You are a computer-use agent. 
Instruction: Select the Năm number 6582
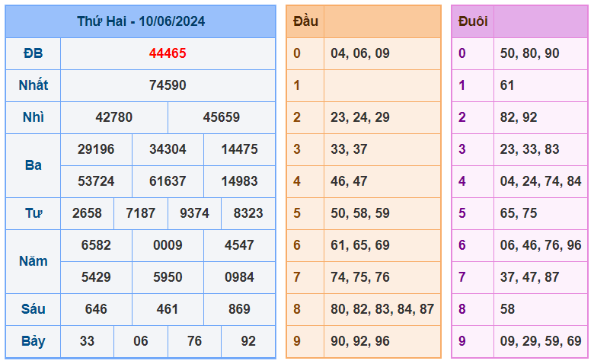pos(96,245)
